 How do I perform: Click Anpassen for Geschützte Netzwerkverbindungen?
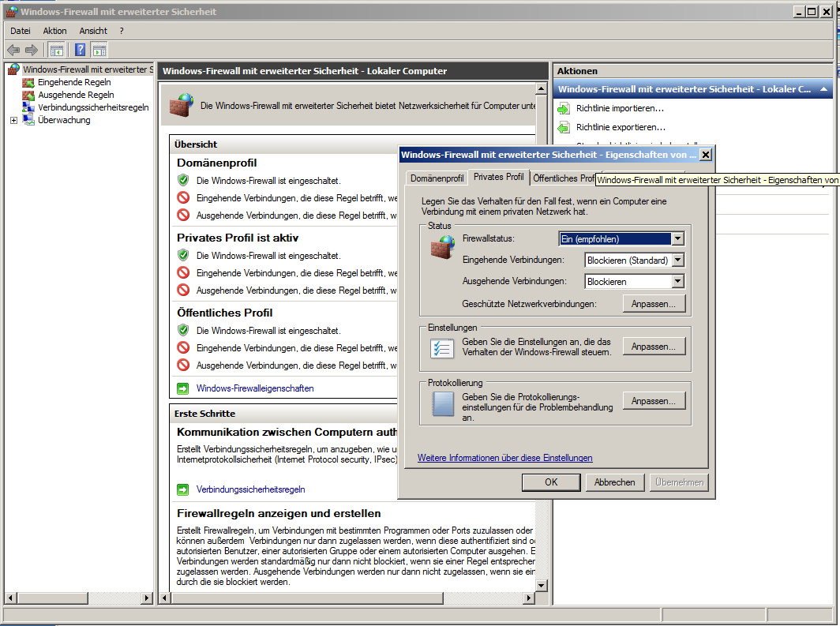[x=654, y=304]
